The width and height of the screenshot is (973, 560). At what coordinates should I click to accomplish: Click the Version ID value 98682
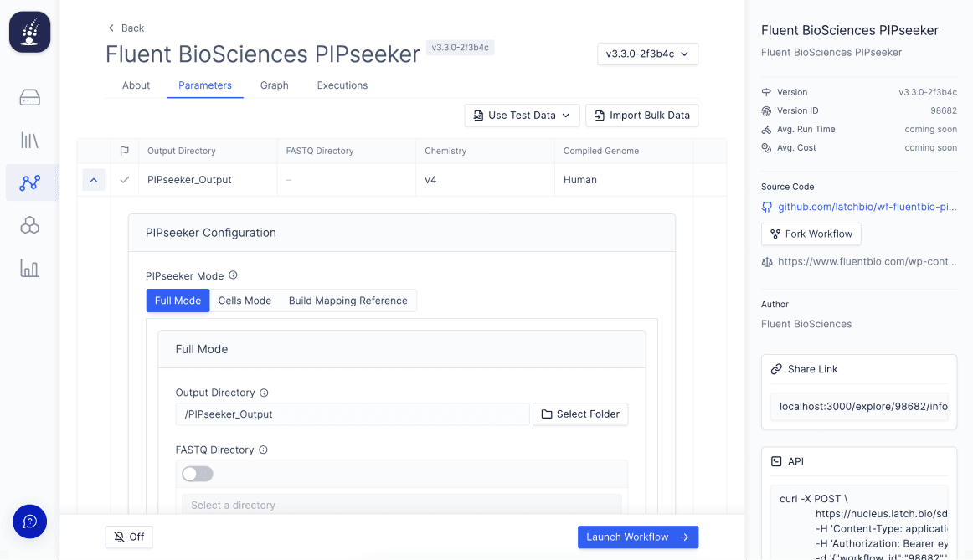[943, 111]
